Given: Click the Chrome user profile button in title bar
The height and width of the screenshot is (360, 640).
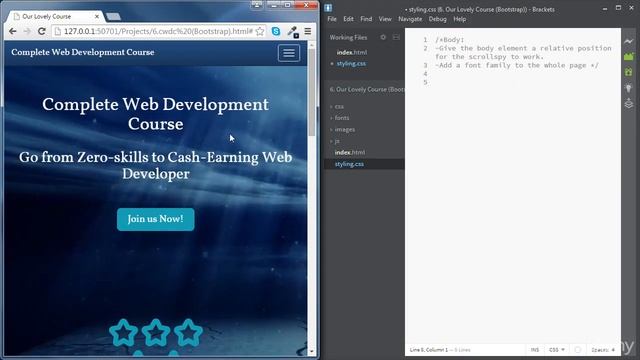Looking at the screenshot, I should (x=257, y=5).
